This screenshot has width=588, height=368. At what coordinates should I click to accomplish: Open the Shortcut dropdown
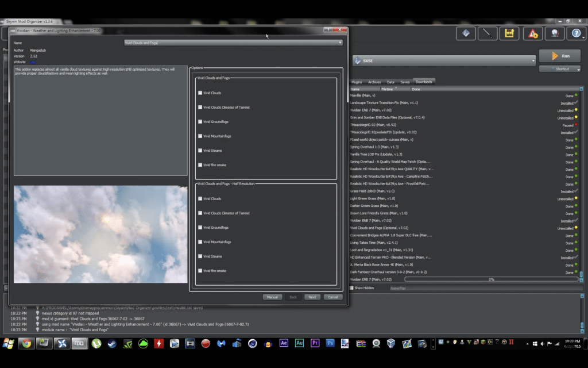pos(560,69)
